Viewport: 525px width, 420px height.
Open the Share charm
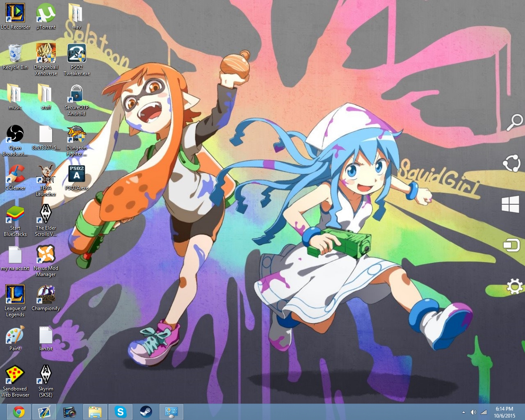click(x=511, y=163)
